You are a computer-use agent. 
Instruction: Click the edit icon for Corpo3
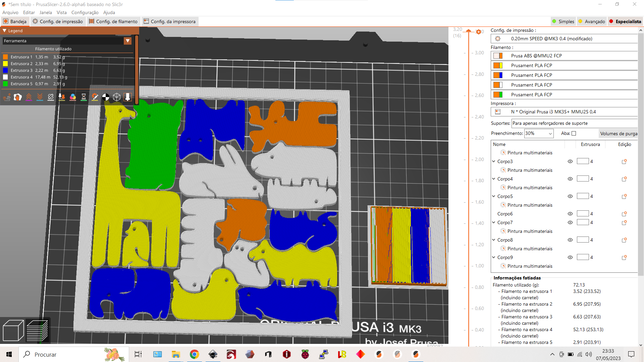click(624, 162)
